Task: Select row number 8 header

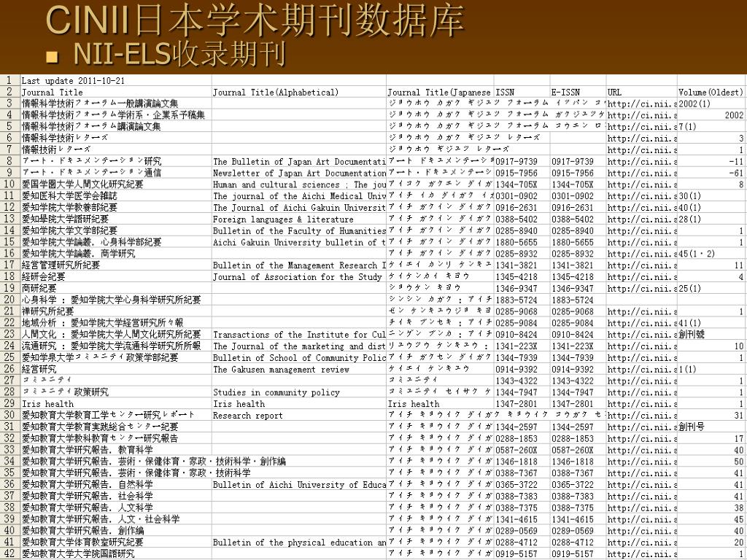Action: 10,161
